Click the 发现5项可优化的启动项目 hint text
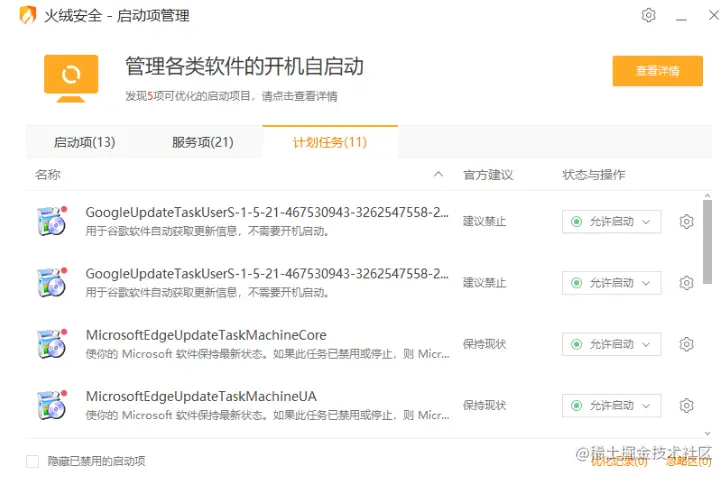Image resolution: width=728 pixels, height=477 pixels. click(231, 96)
